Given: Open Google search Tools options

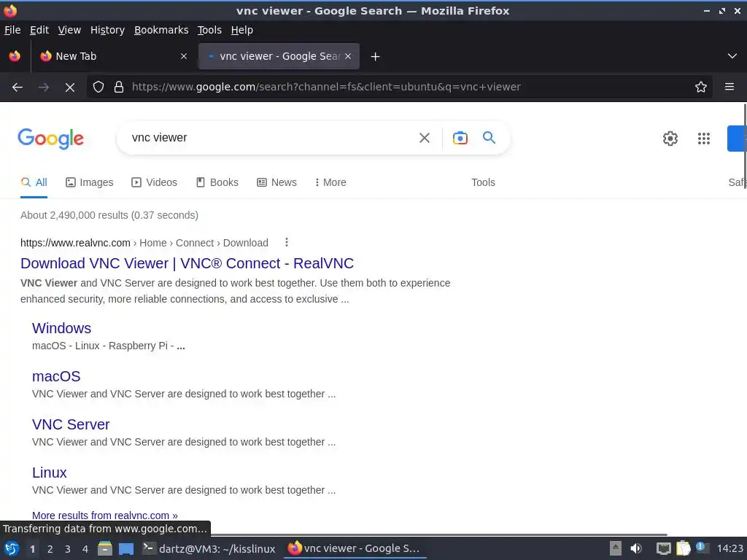Looking at the screenshot, I should click(483, 182).
